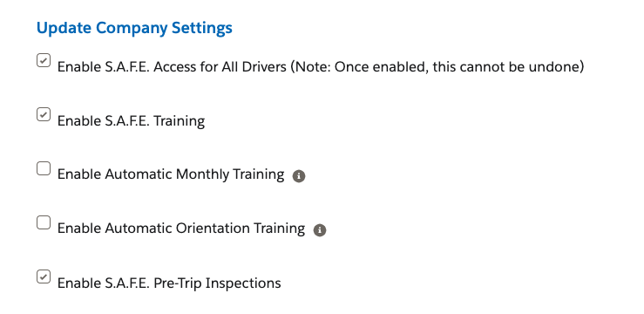Uncheck Enable S.A.F.E. Pre-Trip Inspections checkbox
Image resolution: width=644 pixels, height=314 pixels.
pyautogui.click(x=44, y=276)
